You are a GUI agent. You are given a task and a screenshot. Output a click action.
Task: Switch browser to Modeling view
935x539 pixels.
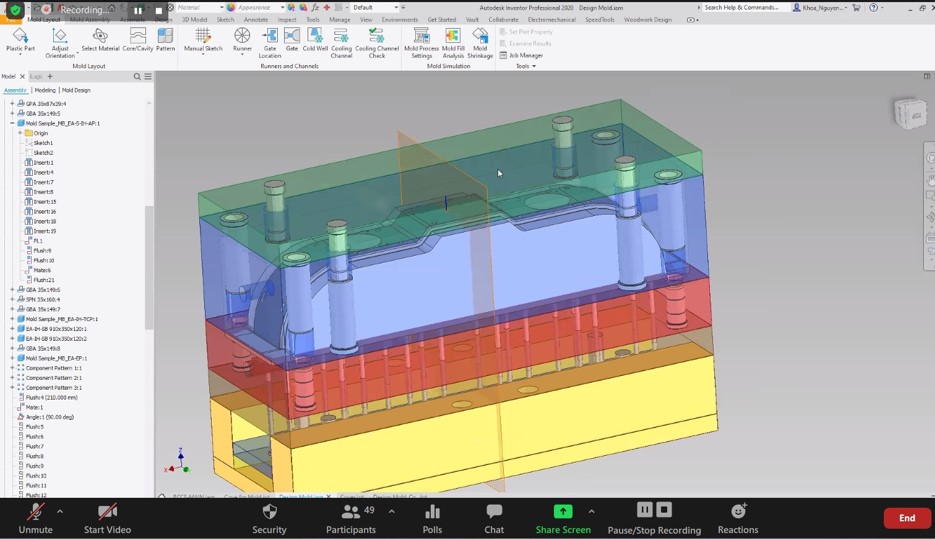coord(45,90)
